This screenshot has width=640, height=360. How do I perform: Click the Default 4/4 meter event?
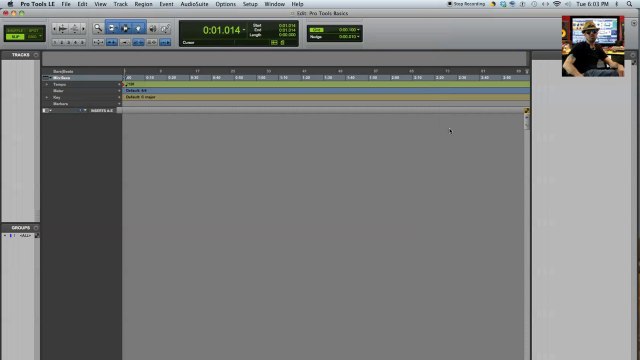point(136,91)
